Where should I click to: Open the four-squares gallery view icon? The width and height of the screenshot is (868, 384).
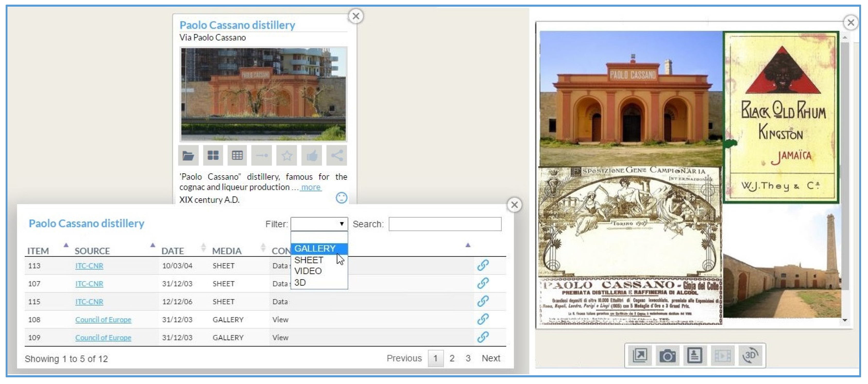click(x=212, y=156)
